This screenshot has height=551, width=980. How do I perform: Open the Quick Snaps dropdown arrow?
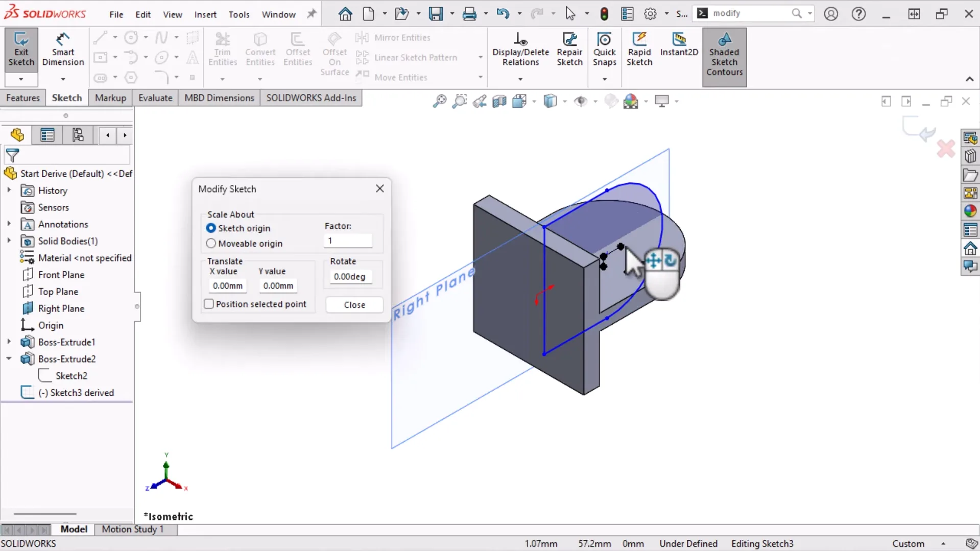coord(605,79)
